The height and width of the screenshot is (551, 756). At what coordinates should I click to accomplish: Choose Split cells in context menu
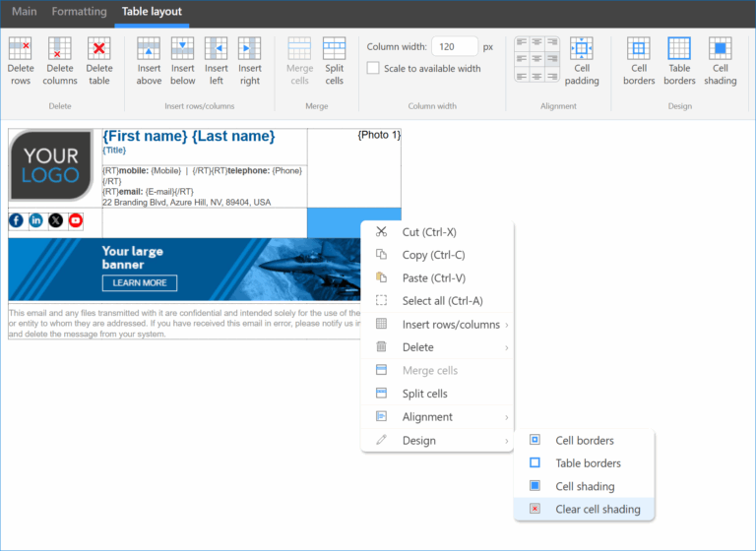click(437, 394)
